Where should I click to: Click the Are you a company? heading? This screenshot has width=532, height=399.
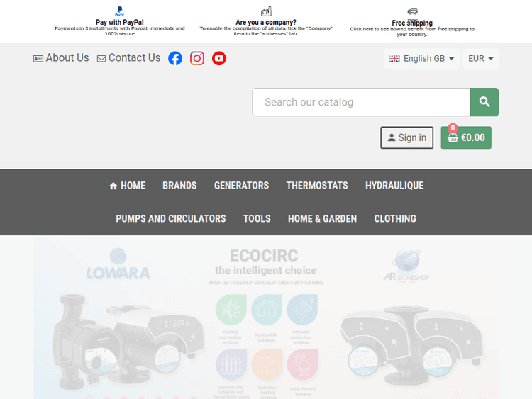266,23
